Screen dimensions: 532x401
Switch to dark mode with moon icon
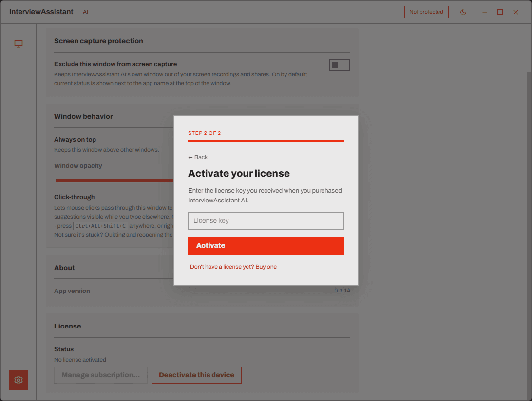[463, 12]
